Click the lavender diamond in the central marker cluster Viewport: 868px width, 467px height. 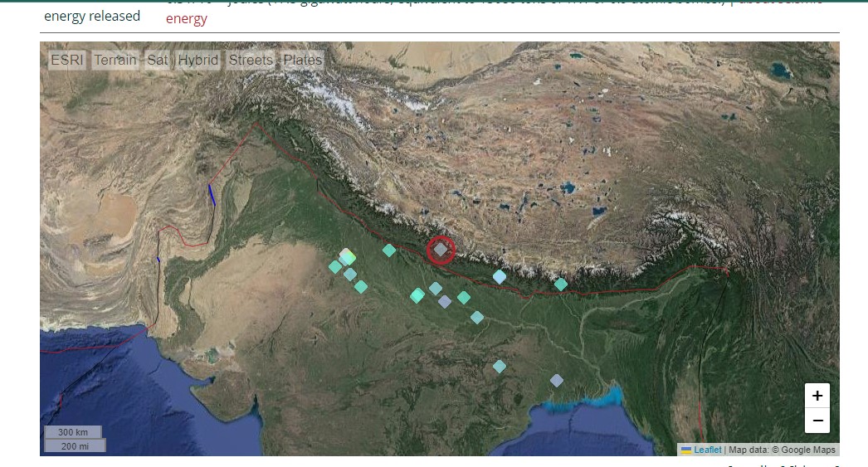[445, 302]
